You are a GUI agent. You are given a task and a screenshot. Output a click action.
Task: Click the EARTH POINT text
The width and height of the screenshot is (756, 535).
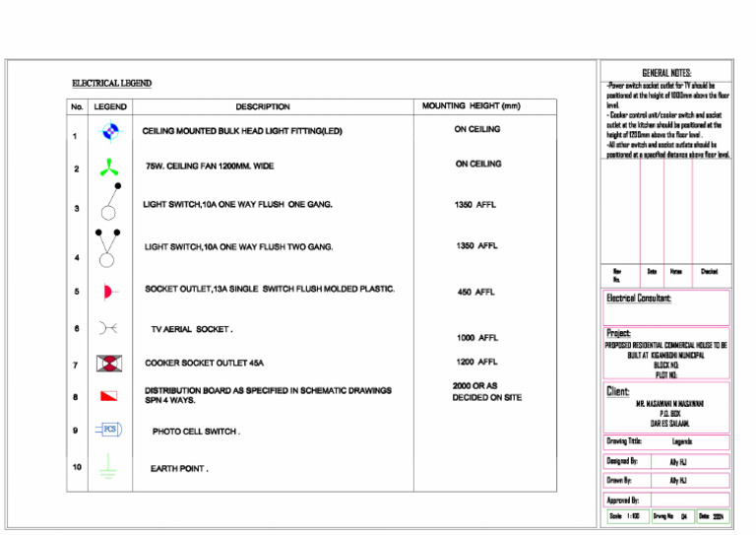[x=179, y=468]
